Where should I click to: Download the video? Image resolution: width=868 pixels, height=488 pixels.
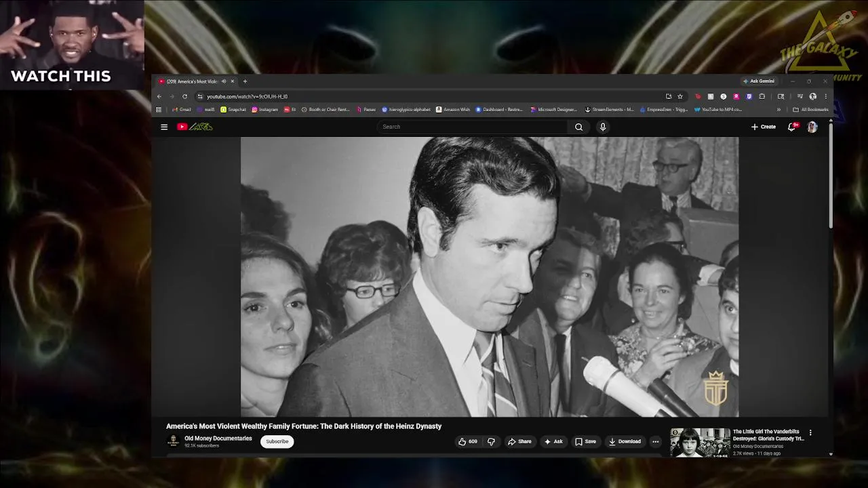(625, 441)
